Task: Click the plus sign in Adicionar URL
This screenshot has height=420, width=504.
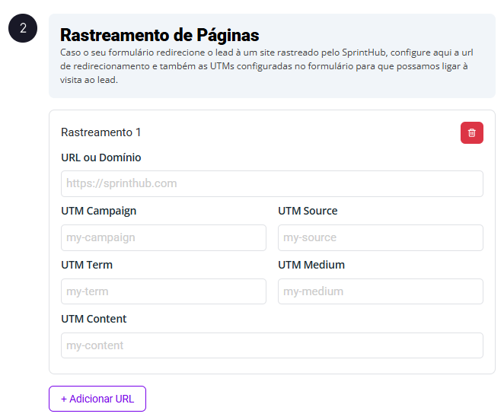Action: click(64, 399)
